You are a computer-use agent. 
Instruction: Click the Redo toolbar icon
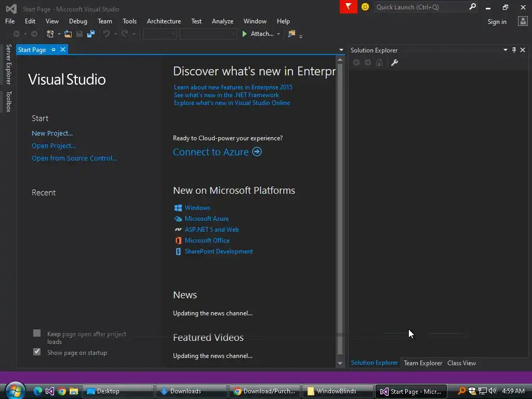(x=125, y=34)
